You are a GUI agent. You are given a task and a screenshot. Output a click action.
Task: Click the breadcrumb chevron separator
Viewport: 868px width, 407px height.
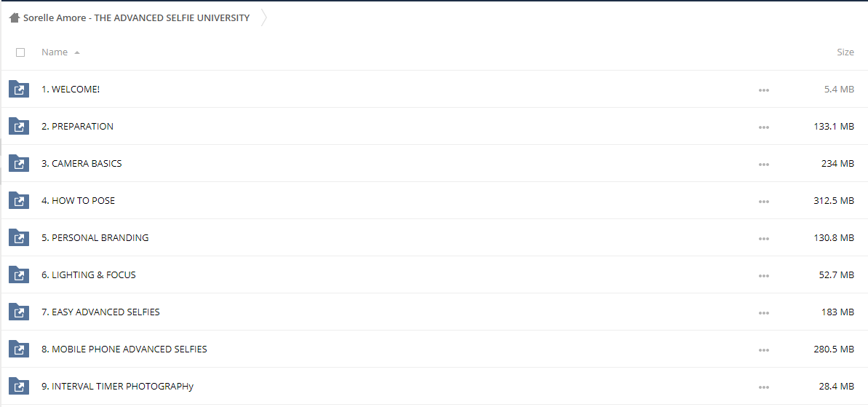pyautogui.click(x=264, y=17)
